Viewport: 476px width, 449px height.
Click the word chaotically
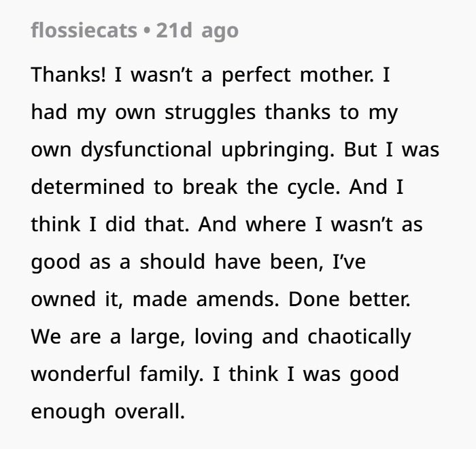coord(360,337)
